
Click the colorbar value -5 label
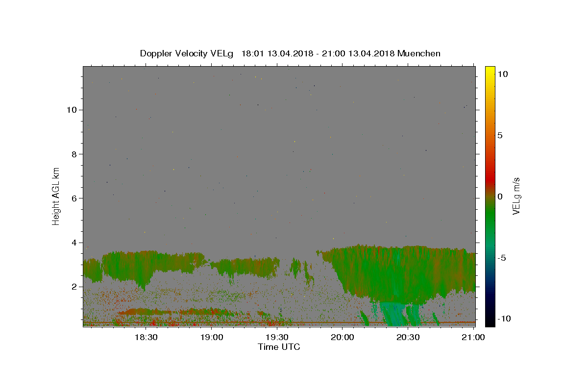click(x=502, y=258)
